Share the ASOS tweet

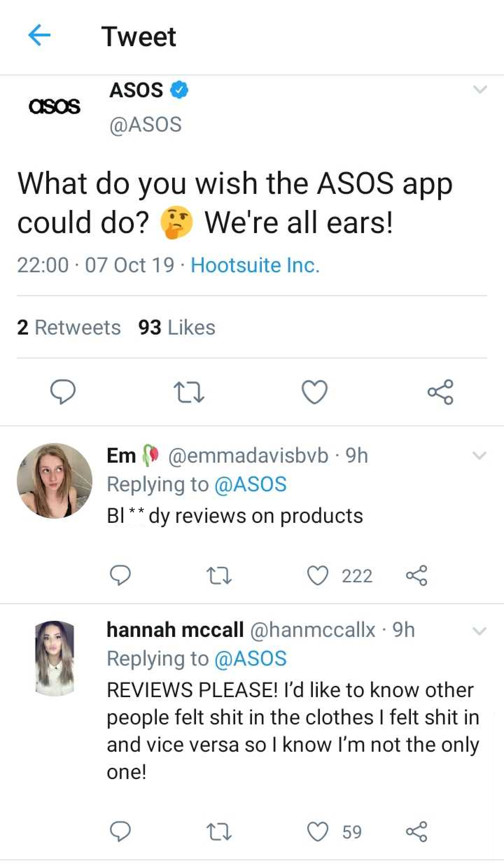(440, 392)
